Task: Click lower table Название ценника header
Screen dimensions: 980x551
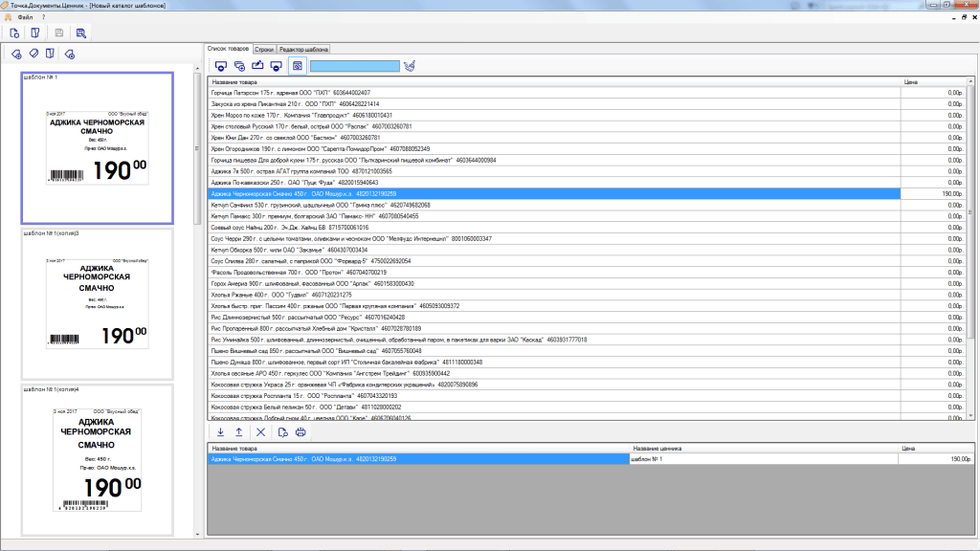Action: coord(764,449)
